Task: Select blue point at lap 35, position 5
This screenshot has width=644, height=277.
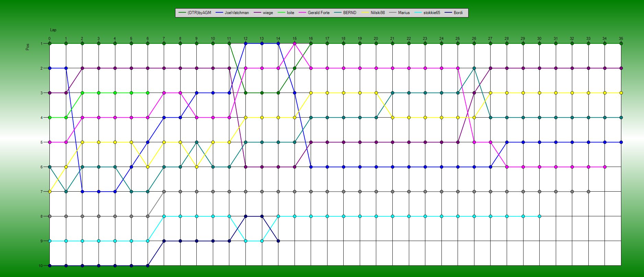Action: click(621, 142)
